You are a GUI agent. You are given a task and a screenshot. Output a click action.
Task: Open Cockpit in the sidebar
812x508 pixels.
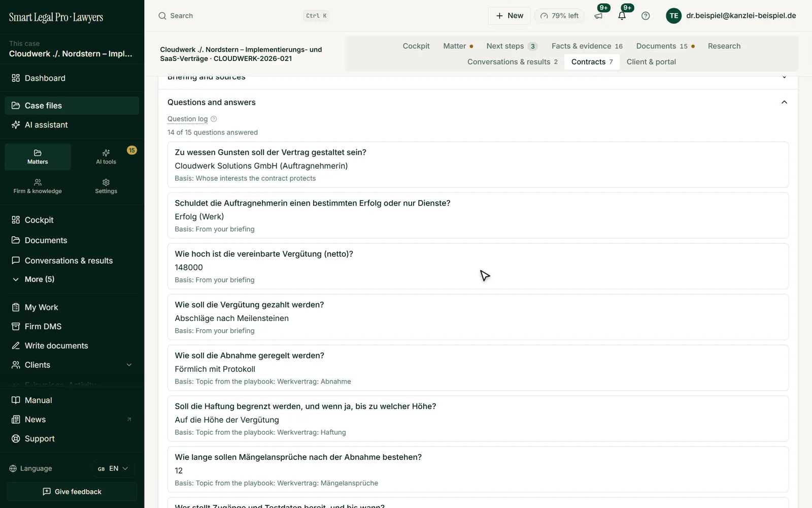point(72,220)
